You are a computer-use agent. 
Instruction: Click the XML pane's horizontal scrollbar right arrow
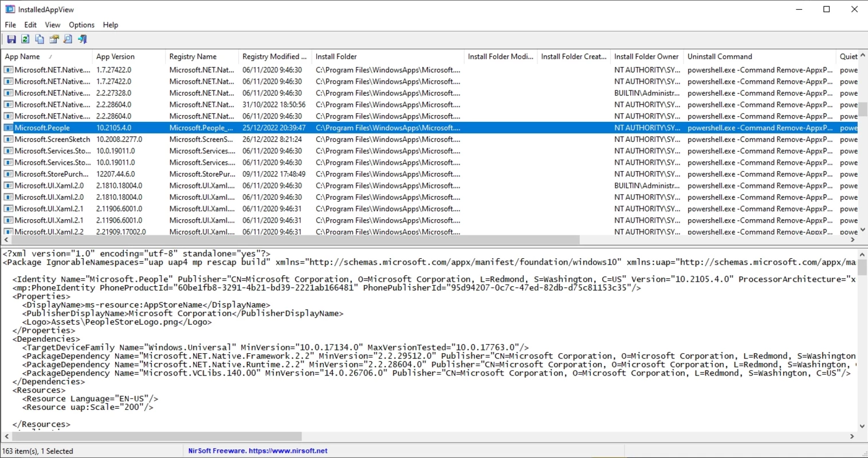click(x=852, y=436)
